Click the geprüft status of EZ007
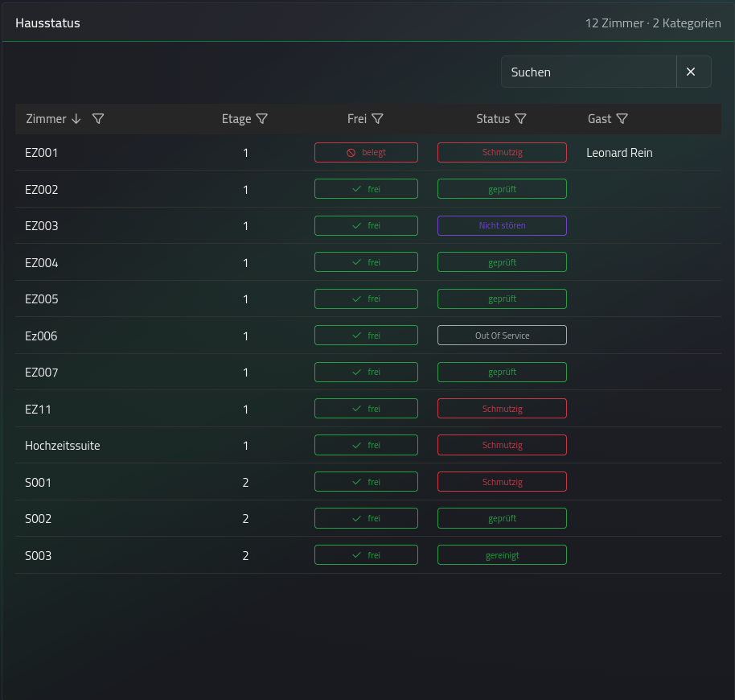This screenshot has width=735, height=700. click(502, 372)
